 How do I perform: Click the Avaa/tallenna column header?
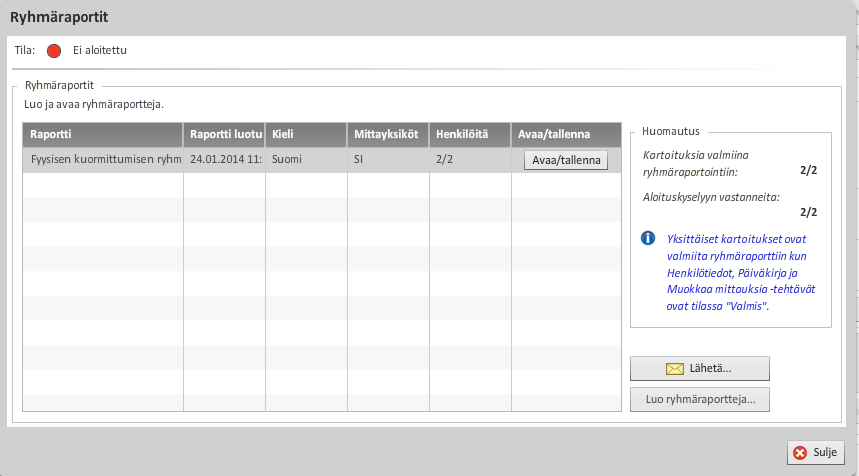[566, 135]
